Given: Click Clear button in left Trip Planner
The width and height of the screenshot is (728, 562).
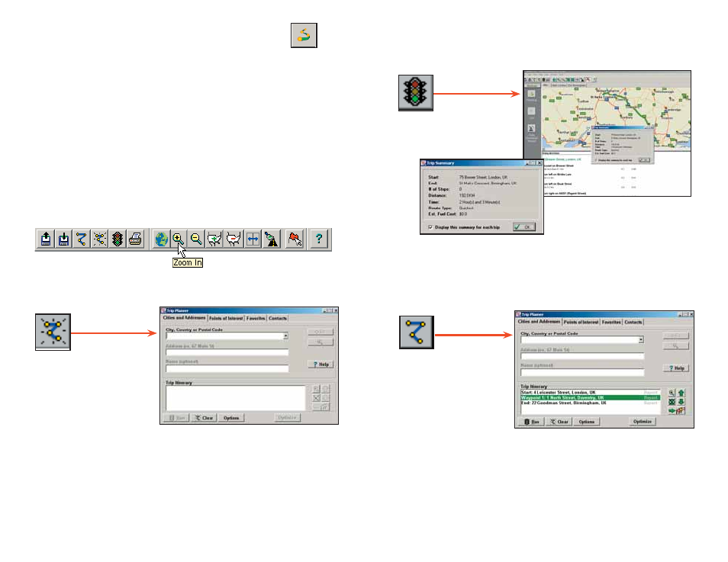Looking at the screenshot, I should pyautogui.click(x=203, y=418).
